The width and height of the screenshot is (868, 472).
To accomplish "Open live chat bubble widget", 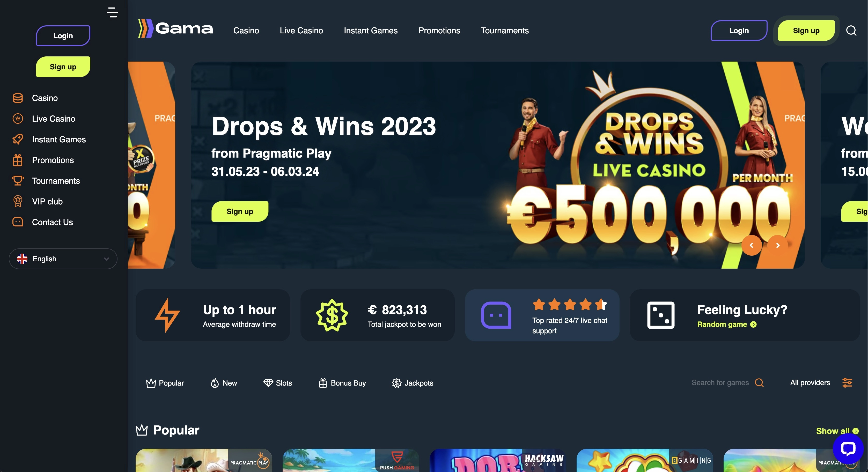I will point(848,448).
